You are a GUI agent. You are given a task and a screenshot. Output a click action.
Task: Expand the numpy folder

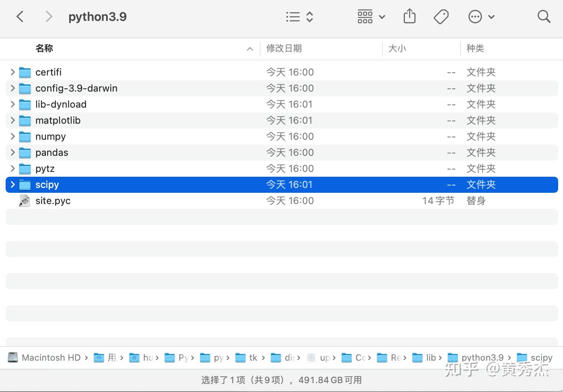[x=12, y=136]
